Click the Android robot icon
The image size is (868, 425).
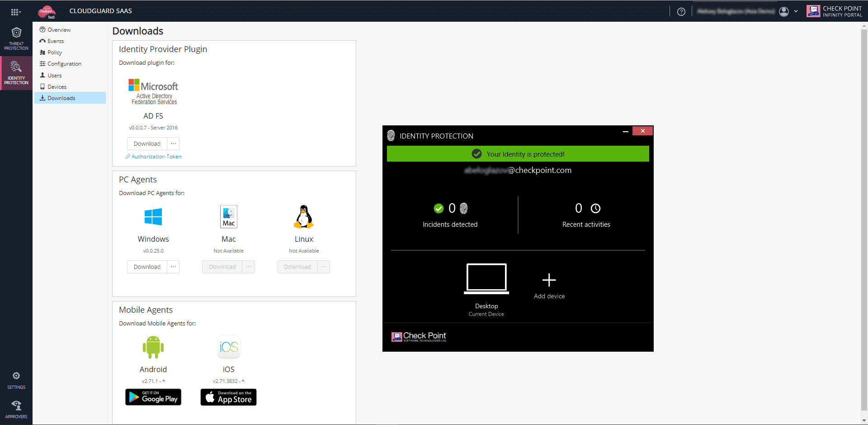click(x=153, y=347)
